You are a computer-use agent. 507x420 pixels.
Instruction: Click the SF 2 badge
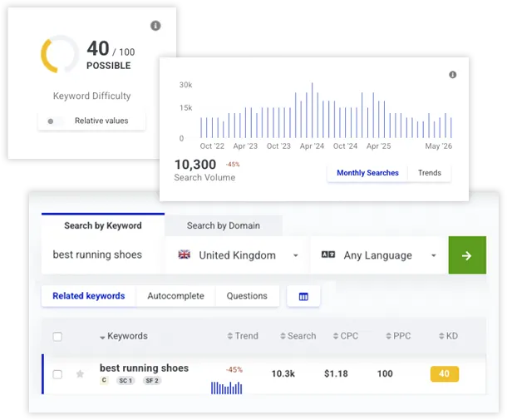point(152,381)
